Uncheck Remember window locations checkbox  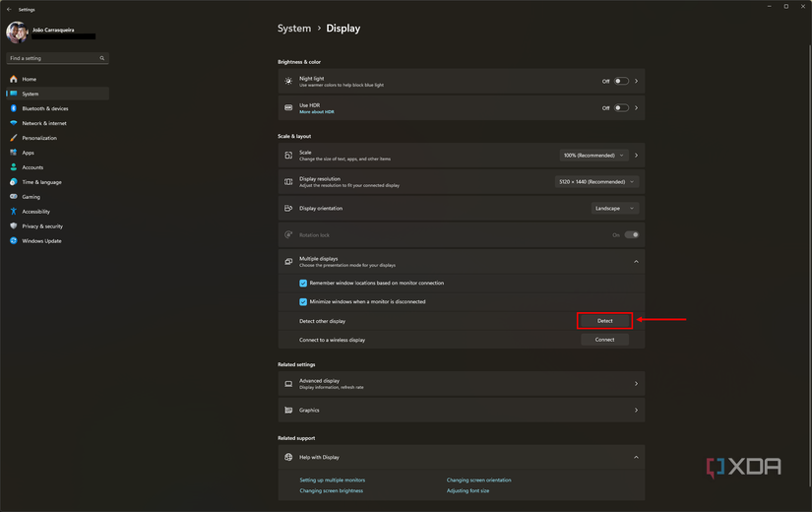303,284
